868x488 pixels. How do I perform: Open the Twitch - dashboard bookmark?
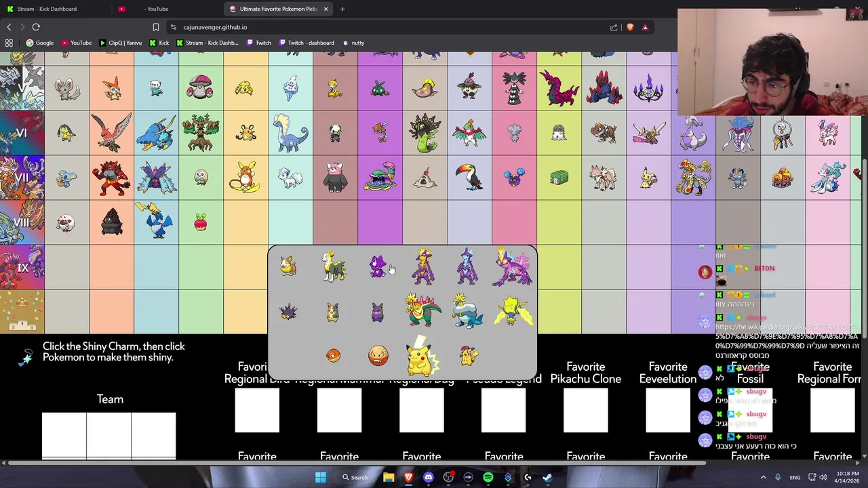(306, 43)
